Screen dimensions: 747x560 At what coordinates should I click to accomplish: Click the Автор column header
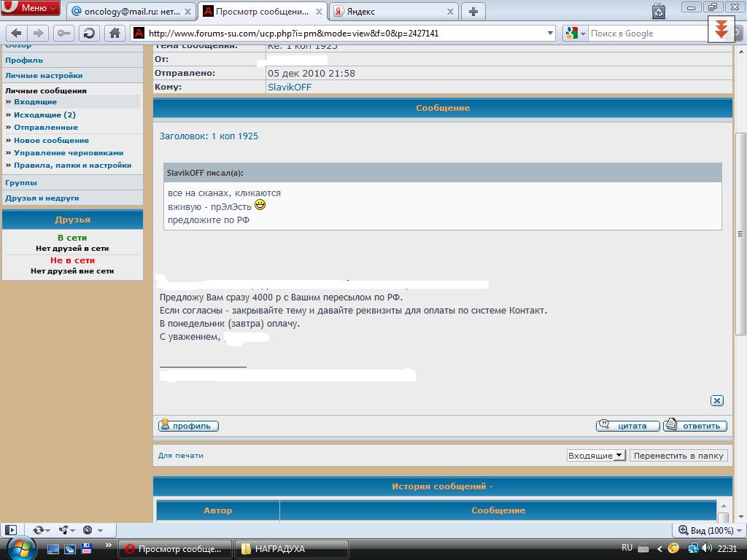tap(217, 510)
